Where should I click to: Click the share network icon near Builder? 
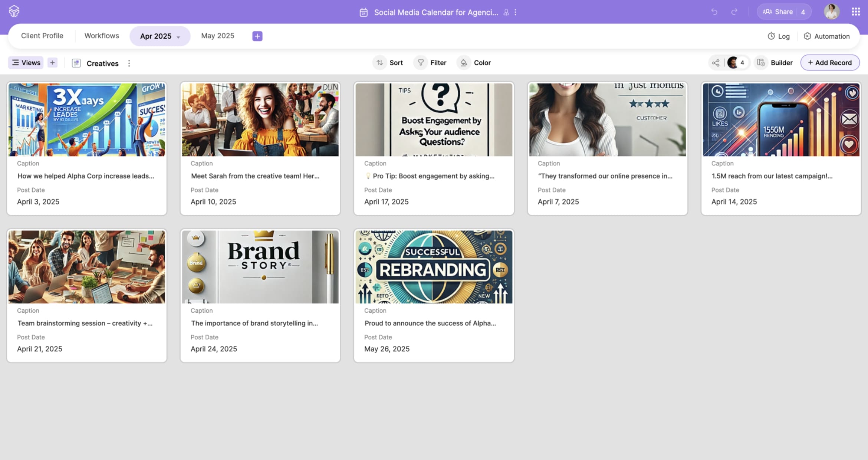pyautogui.click(x=716, y=63)
